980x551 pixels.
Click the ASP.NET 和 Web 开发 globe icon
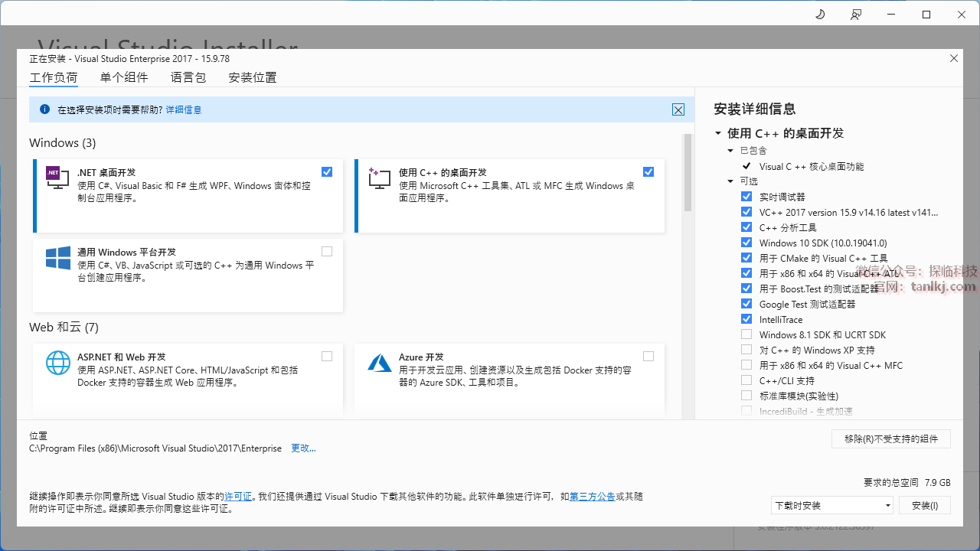tap(58, 363)
